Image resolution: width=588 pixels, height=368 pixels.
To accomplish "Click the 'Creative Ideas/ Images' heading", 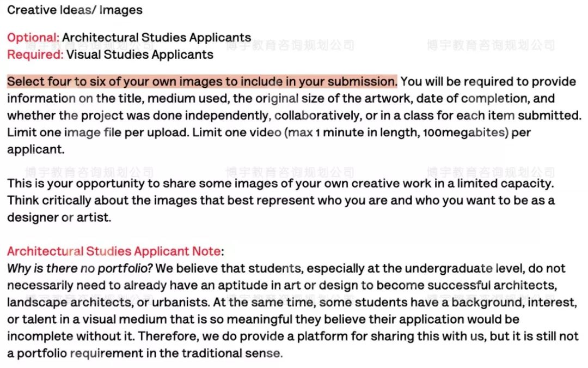I will [75, 10].
